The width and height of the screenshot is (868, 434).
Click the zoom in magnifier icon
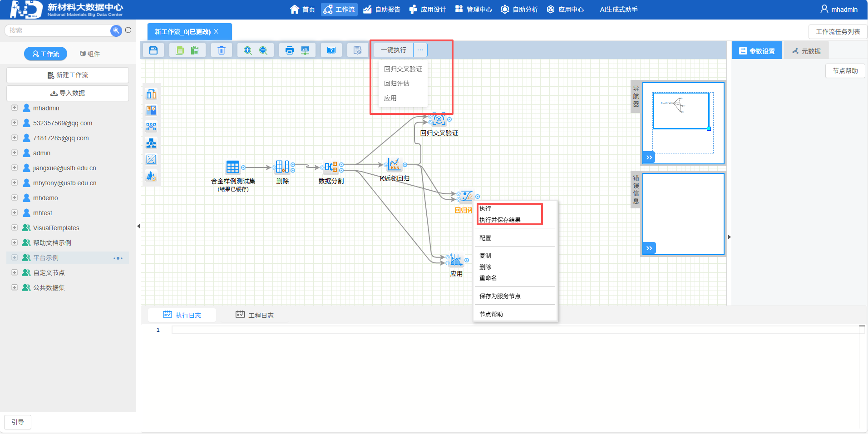coord(247,50)
